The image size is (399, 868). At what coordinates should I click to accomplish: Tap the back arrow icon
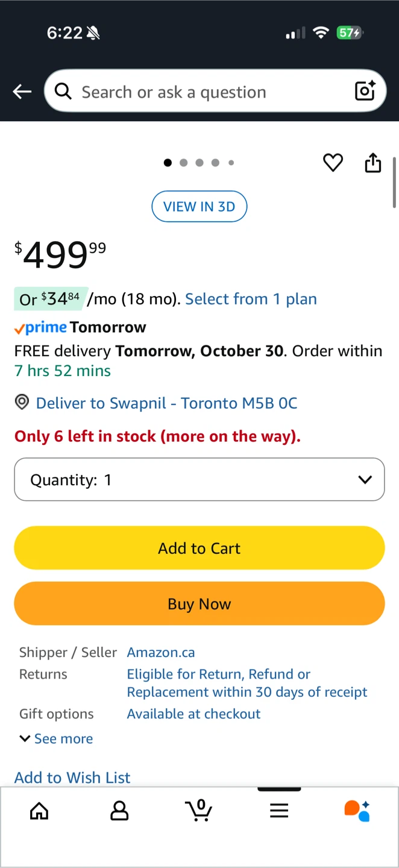[x=22, y=92]
